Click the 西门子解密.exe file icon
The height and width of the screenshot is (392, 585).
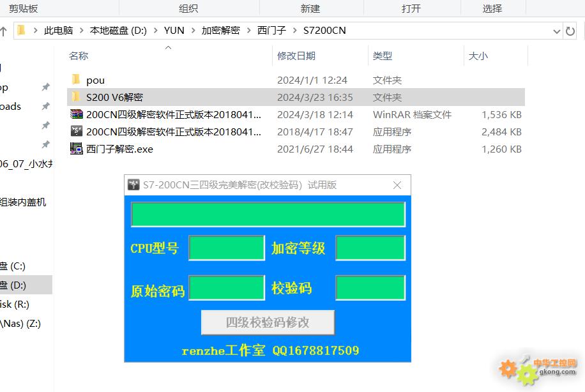tap(77, 149)
